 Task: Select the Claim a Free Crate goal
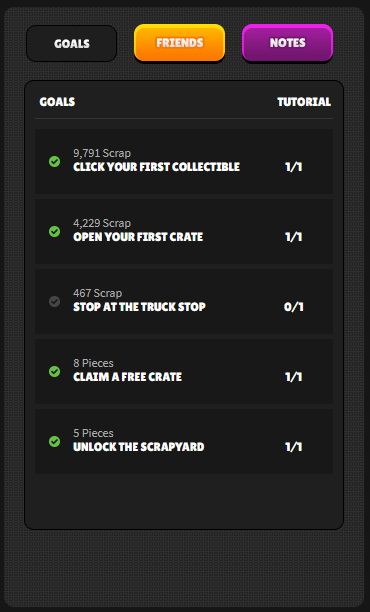(x=184, y=371)
